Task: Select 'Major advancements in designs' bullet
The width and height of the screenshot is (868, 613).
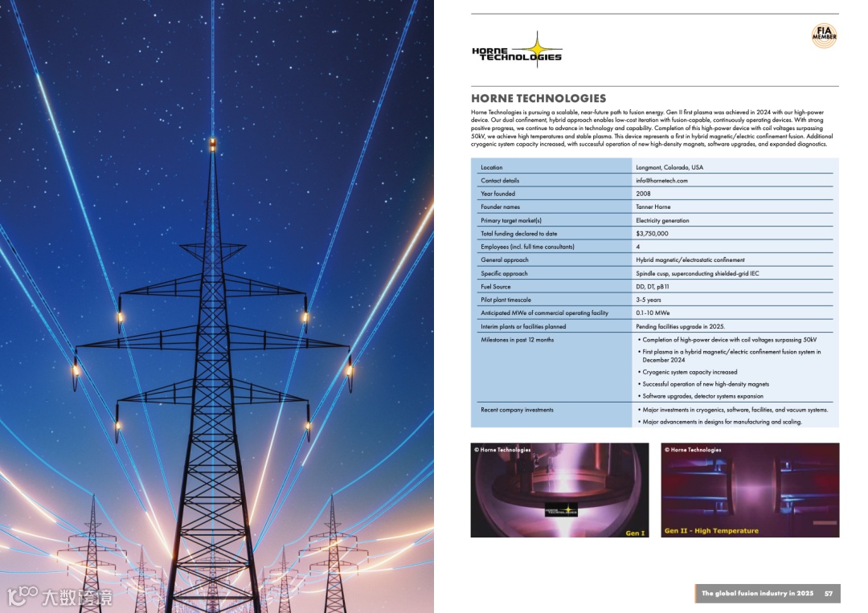Action: 719,422
